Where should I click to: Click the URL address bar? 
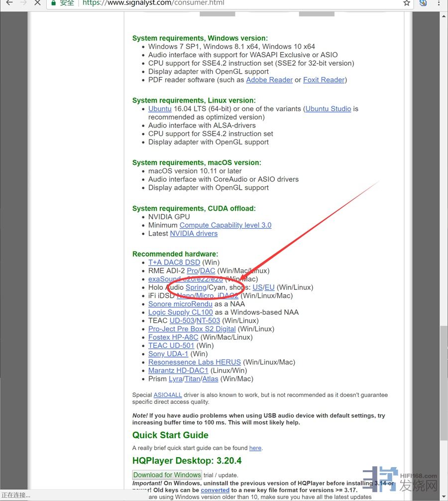coord(224,2)
